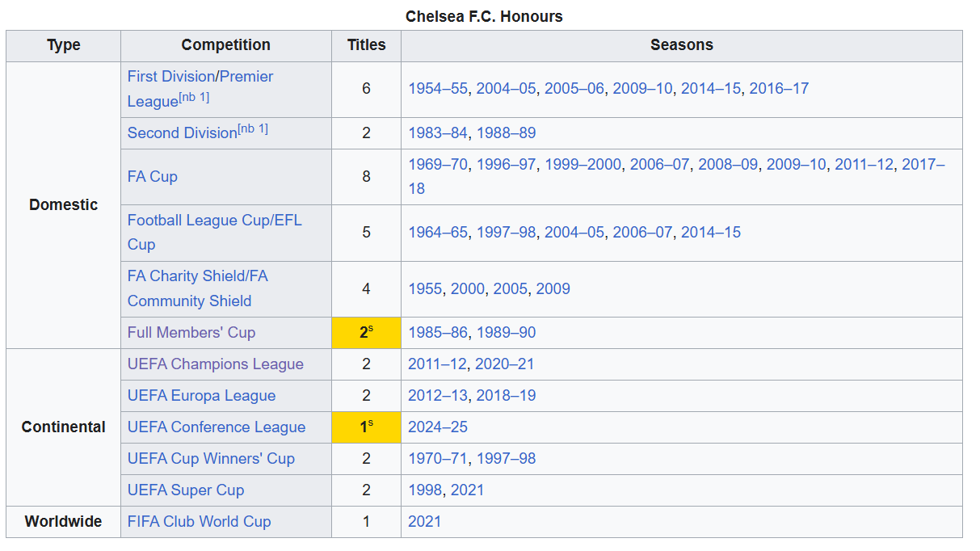Click the UEFA Conference League link

pyautogui.click(x=217, y=427)
